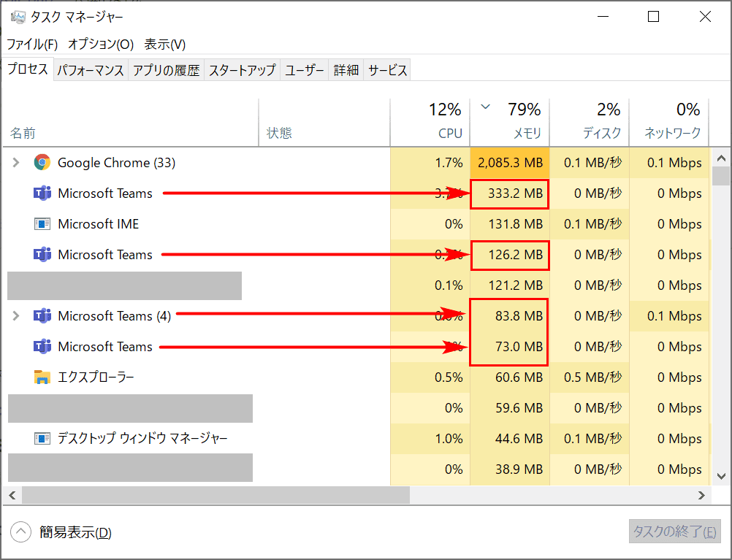The image size is (732, 560).
Task: Switch to the ユーザー tab
Action: tap(305, 70)
